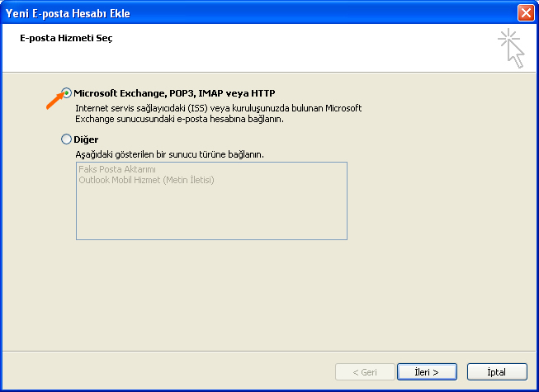Click the E-posta Hizmeti Seç heading
539x392 pixels.
[66, 38]
